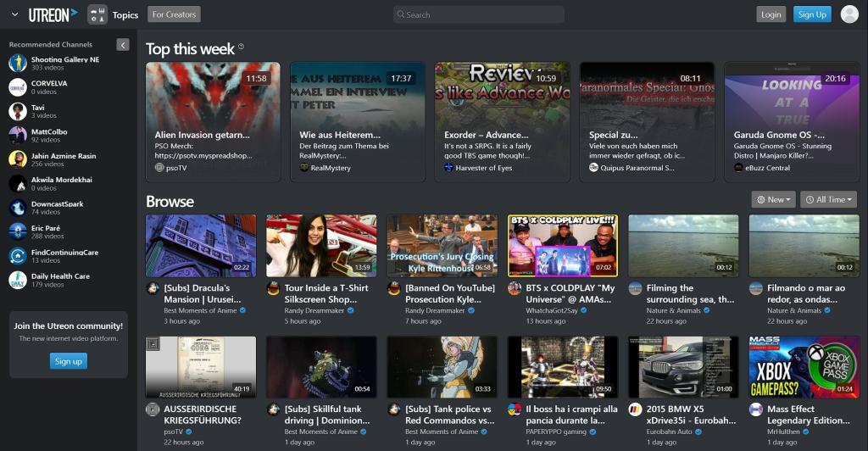Open the Utreon logo home link
Viewport: 868px width, 451px height.
(53, 15)
